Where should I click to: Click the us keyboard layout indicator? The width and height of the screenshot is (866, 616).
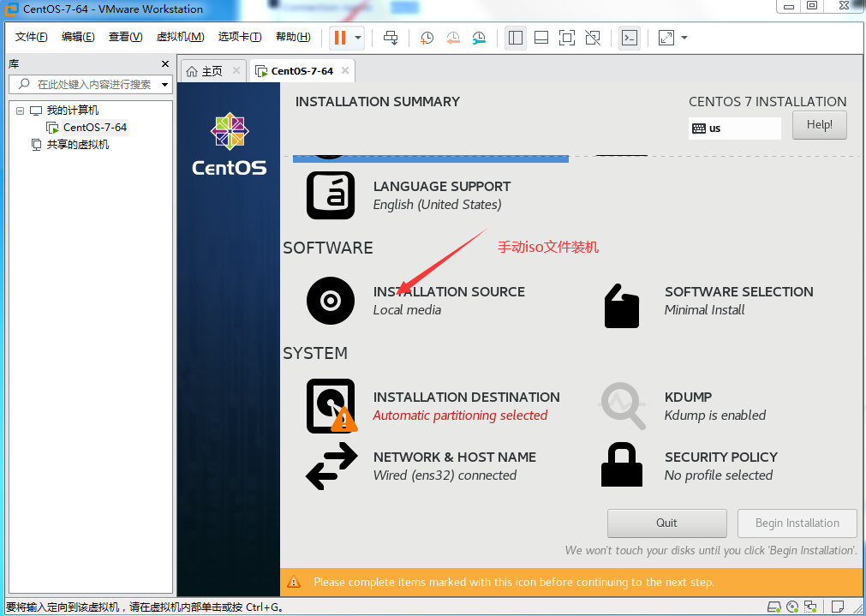(x=735, y=129)
